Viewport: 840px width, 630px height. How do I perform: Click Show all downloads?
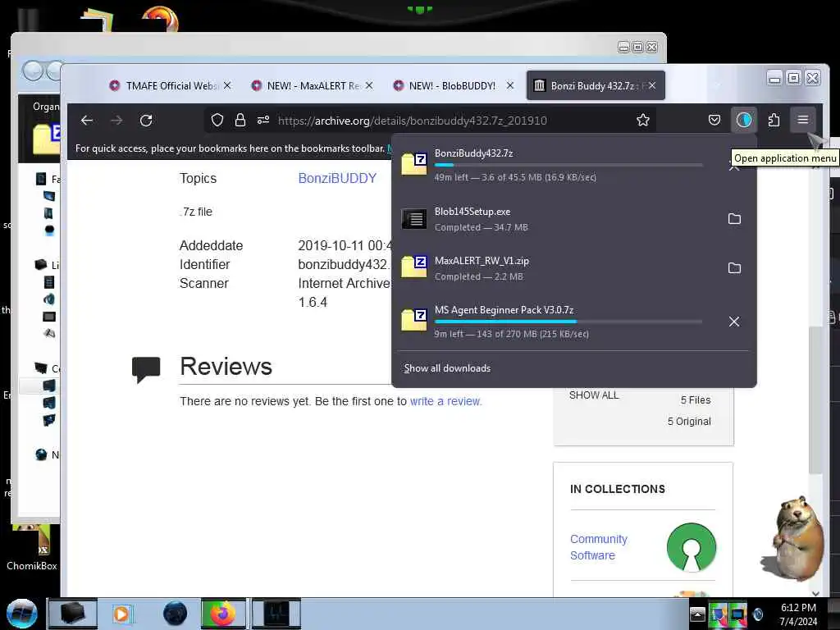pos(447,368)
